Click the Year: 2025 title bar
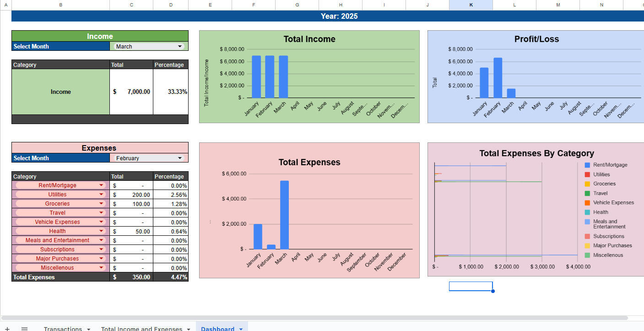This screenshot has width=644, height=331. [x=339, y=16]
